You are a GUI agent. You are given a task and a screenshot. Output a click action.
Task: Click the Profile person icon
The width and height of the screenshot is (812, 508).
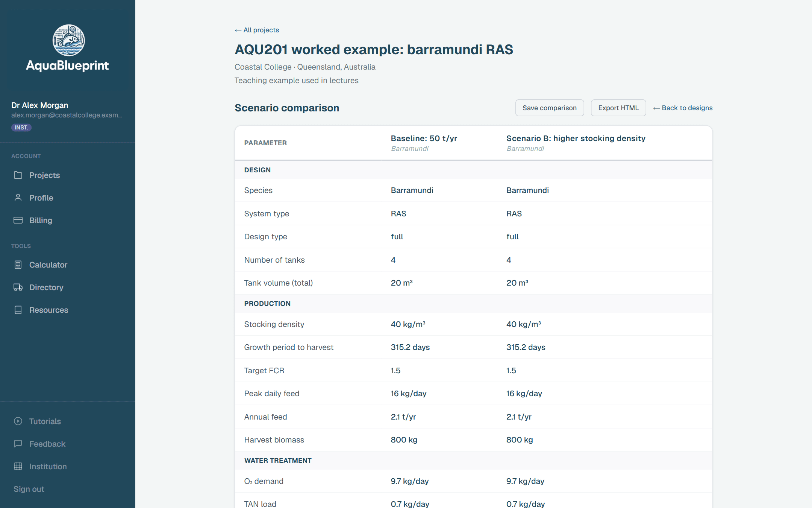point(18,198)
